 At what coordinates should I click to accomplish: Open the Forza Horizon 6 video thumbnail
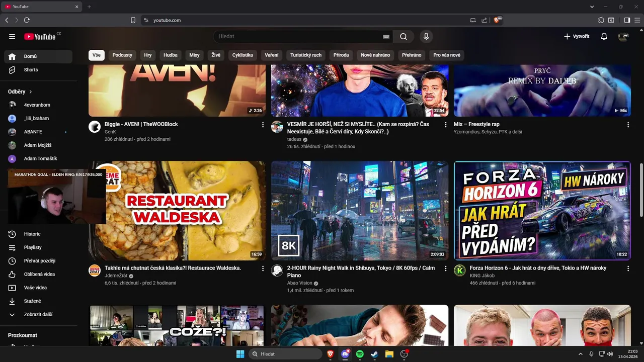pos(542,211)
